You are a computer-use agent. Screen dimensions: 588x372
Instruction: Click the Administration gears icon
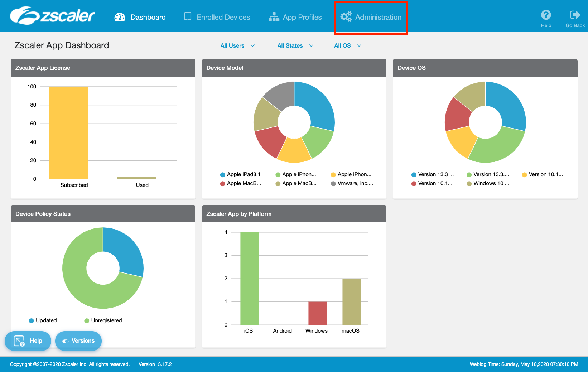(346, 17)
